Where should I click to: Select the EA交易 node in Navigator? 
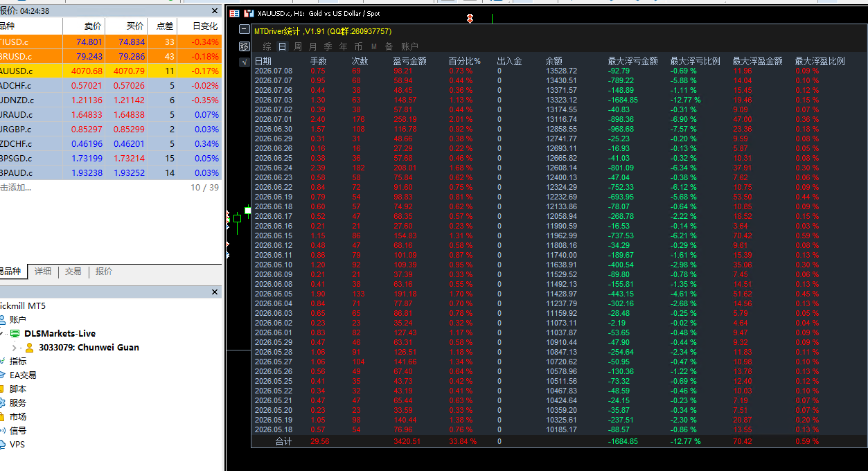coord(23,375)
